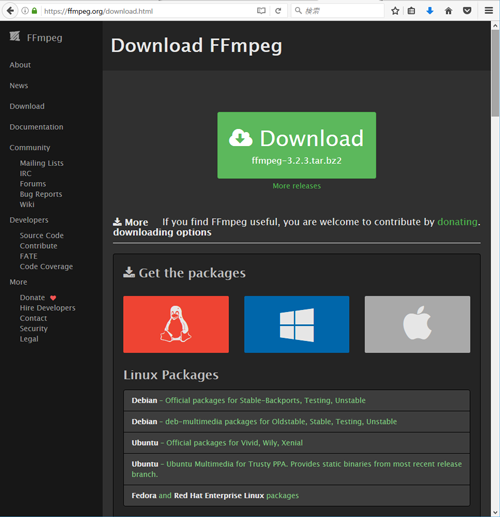The image size is (500, 517).
Task: Open reader view icon in address bar
Action: pyautogui.click(x=261, y=11)
